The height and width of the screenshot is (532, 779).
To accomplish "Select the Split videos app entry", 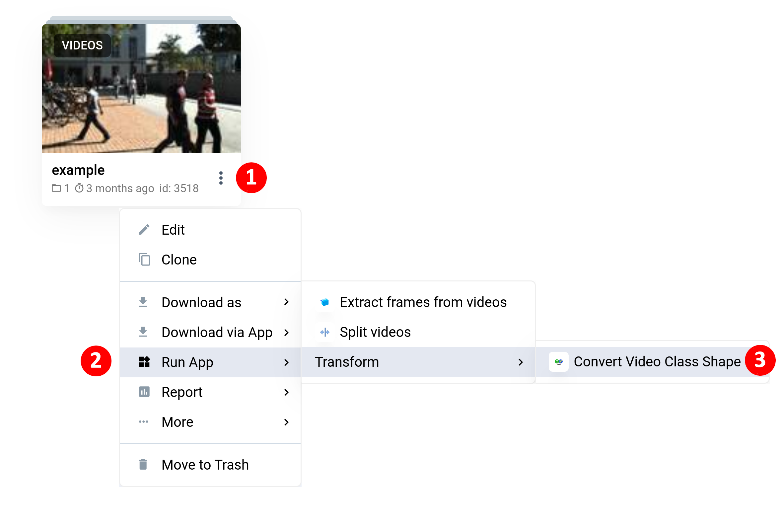I will (418, 332).
